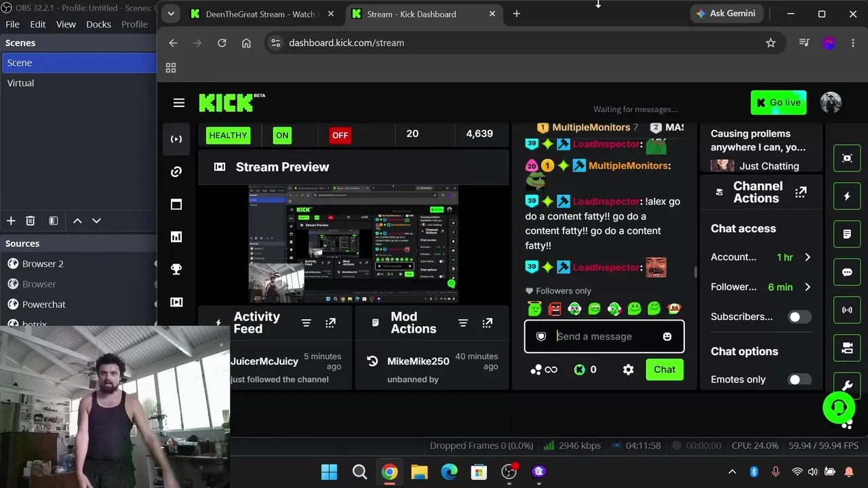The height and width of the screenshot is (488, 868).
Task: Open the window layout icon in the Kick sidebar
Action: pos(176,204)
